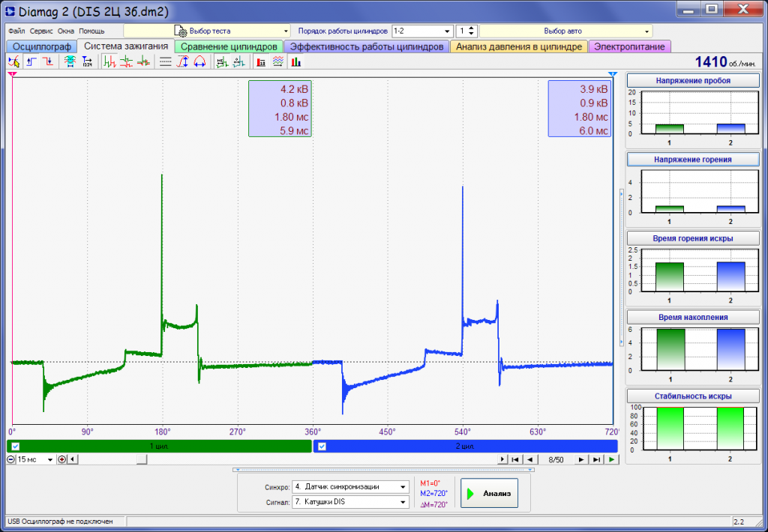
Task: Click blue cylinder 2 measurement box
Action: point(580,109)
